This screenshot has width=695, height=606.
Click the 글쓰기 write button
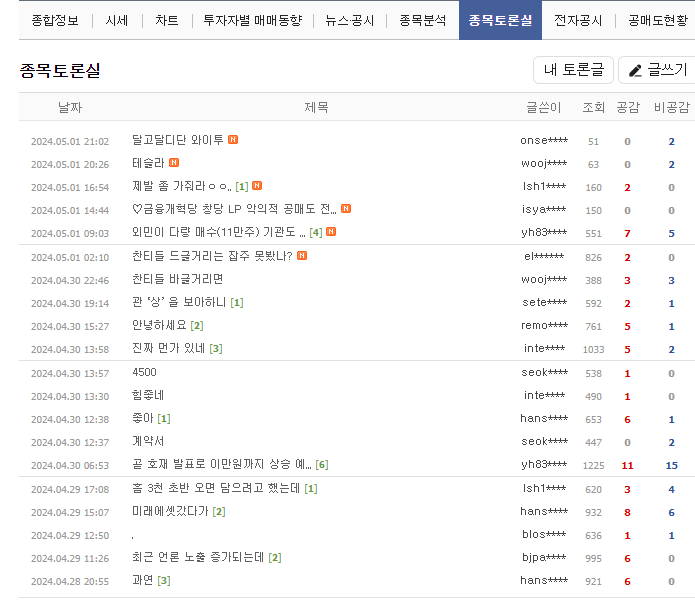[x=658, y=70]
